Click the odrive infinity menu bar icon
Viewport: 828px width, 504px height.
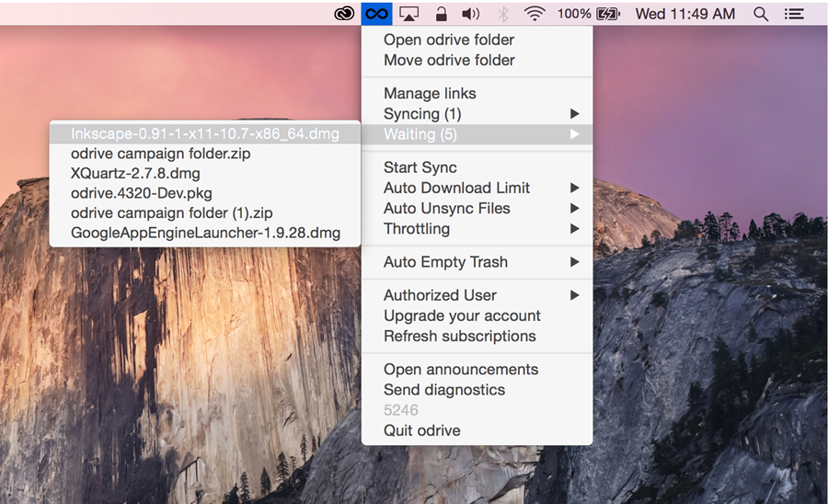[x=376, y=14]
